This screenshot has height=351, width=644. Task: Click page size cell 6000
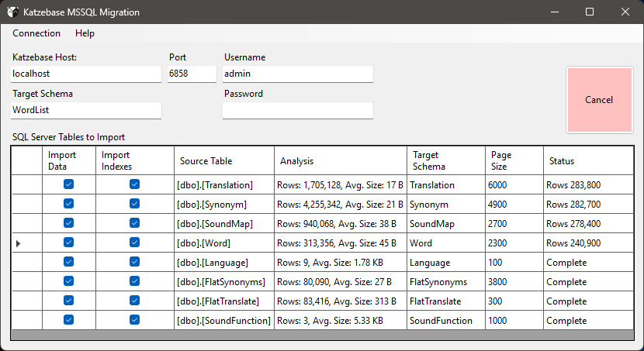(514, 185)
